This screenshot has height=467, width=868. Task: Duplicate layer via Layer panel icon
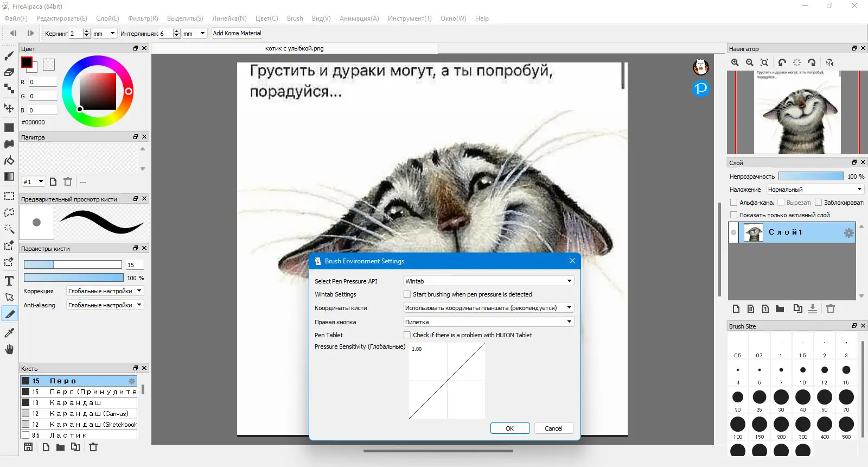pyautogui.click(x=797, y=308)
